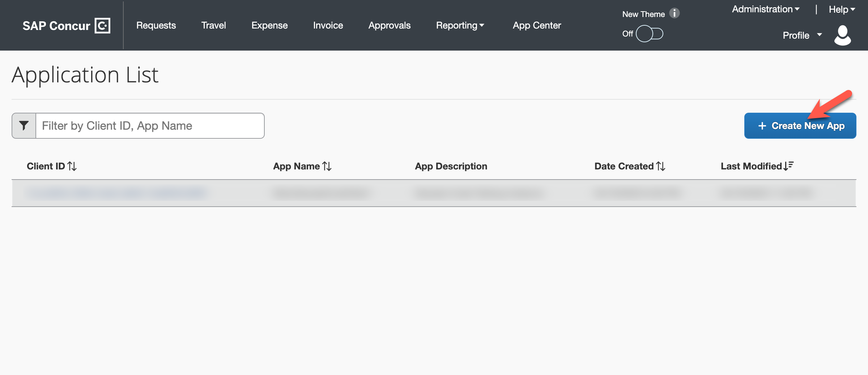The height and width of the screenshot is (375, 868).
Task: Open the Approvals menu item
Action: coord(389,25)
